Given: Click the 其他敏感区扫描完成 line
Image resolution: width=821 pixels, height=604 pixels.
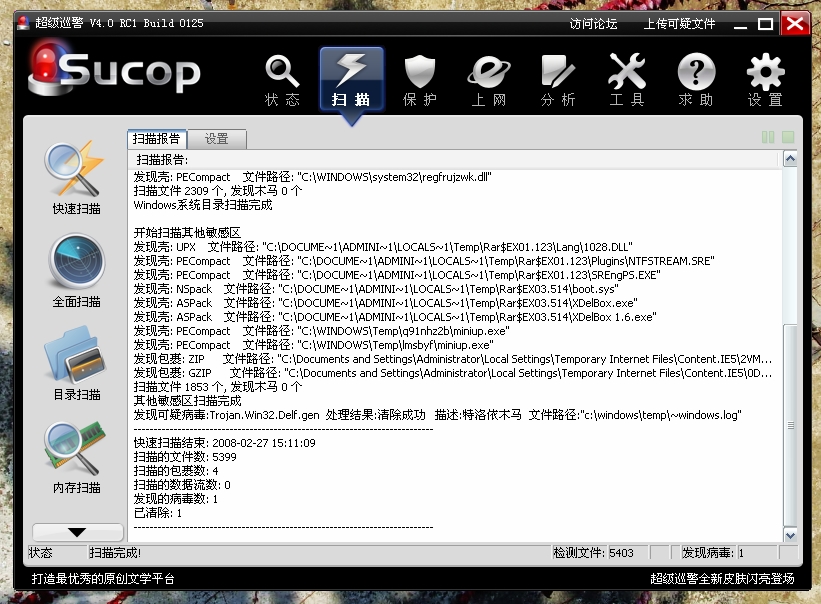Looking at the screenshot, I should 187,401.
